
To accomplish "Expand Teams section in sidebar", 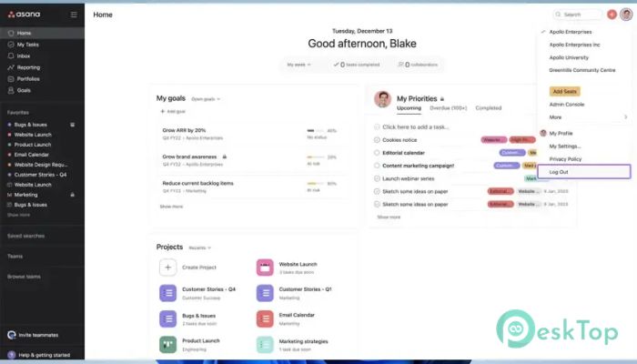I will point(15,256).
